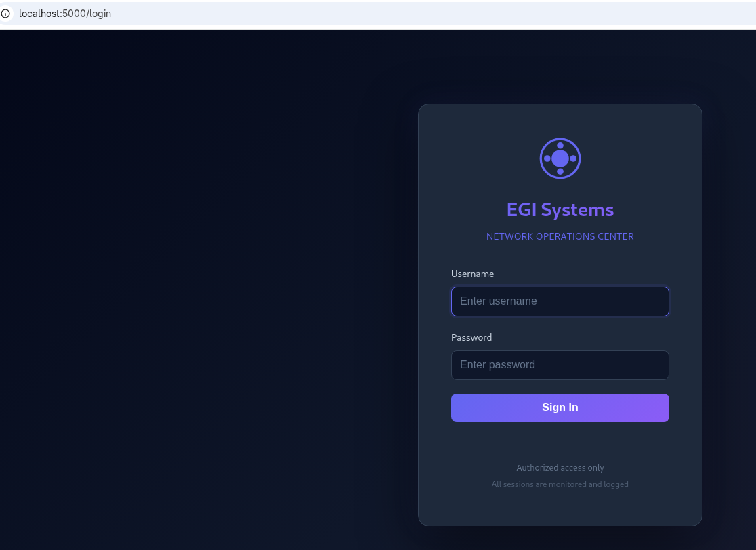Click the site information icon in address bar
756x550 pixels.
5,14
